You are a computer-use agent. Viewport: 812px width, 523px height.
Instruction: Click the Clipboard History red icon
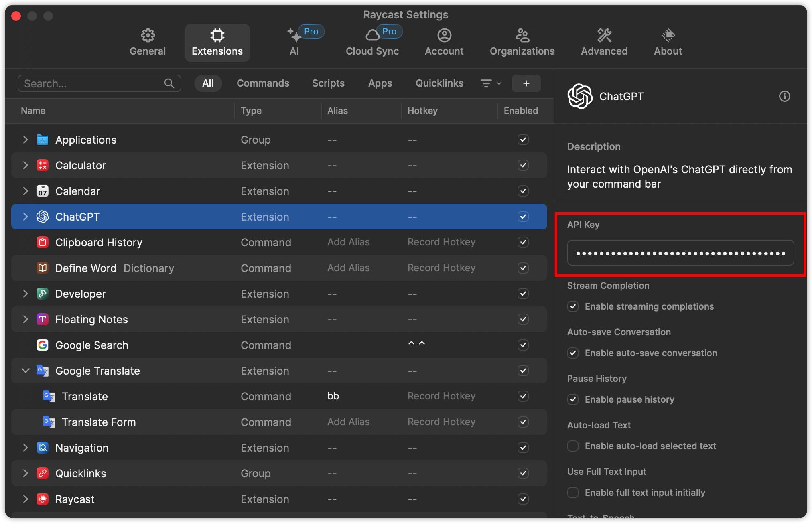coord(43,242)
